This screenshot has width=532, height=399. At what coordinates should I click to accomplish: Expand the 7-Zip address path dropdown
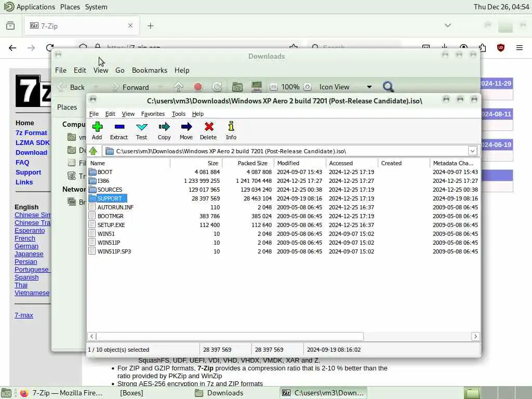point(472,151)
